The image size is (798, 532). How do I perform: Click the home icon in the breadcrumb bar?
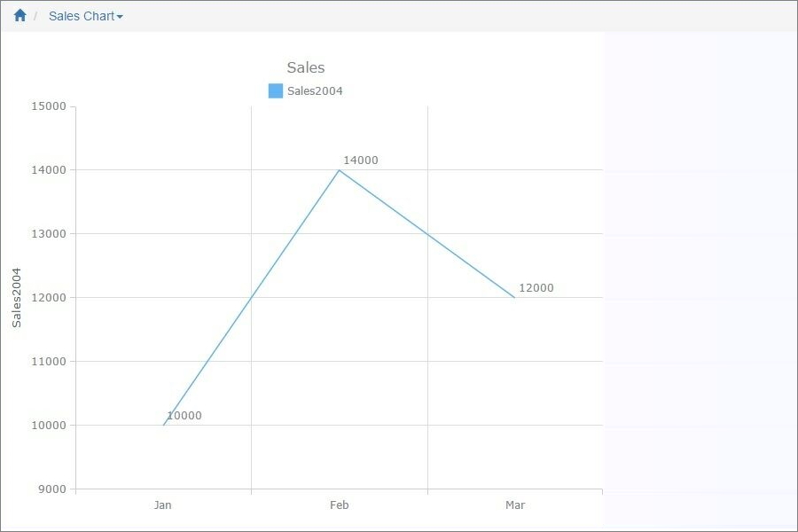[x=20, y=15]
